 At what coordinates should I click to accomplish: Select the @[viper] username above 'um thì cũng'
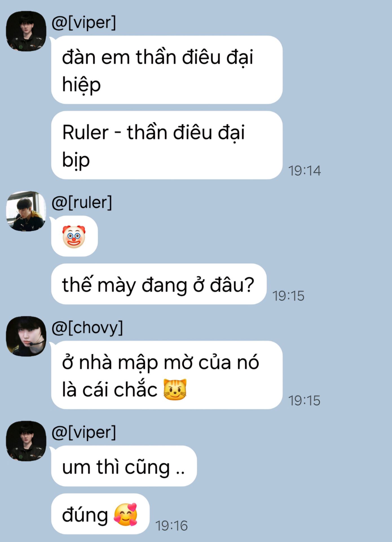(84, 432)
